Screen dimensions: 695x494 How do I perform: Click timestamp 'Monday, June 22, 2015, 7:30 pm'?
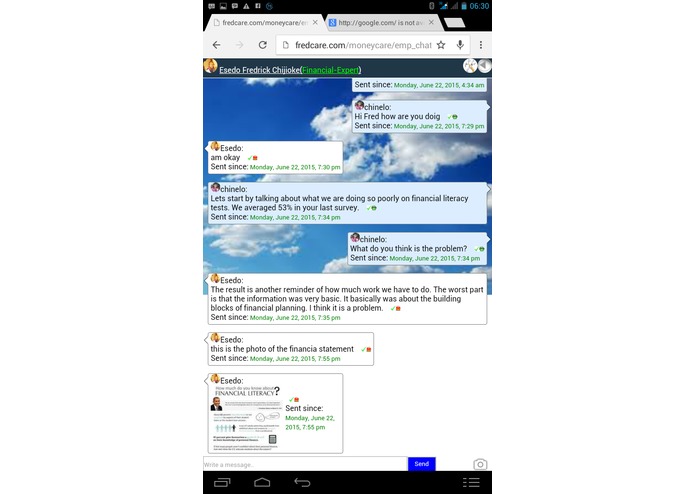click(295, 167)
